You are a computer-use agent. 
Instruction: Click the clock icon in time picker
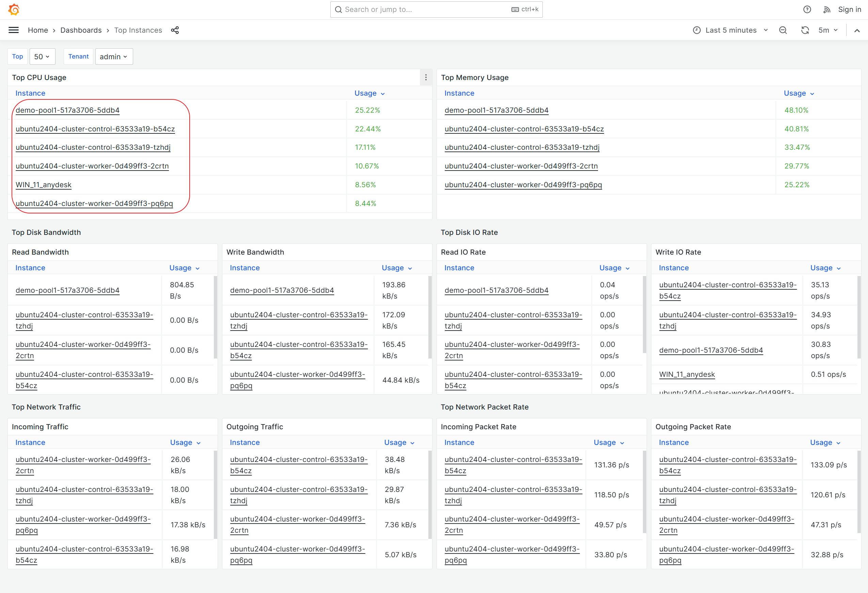click(697, 30)
